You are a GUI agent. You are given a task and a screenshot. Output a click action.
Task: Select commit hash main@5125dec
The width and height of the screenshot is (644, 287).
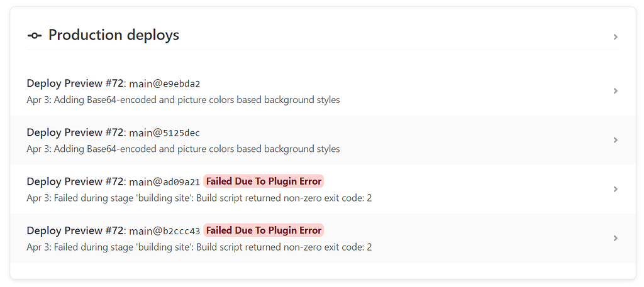coord(165,133)
